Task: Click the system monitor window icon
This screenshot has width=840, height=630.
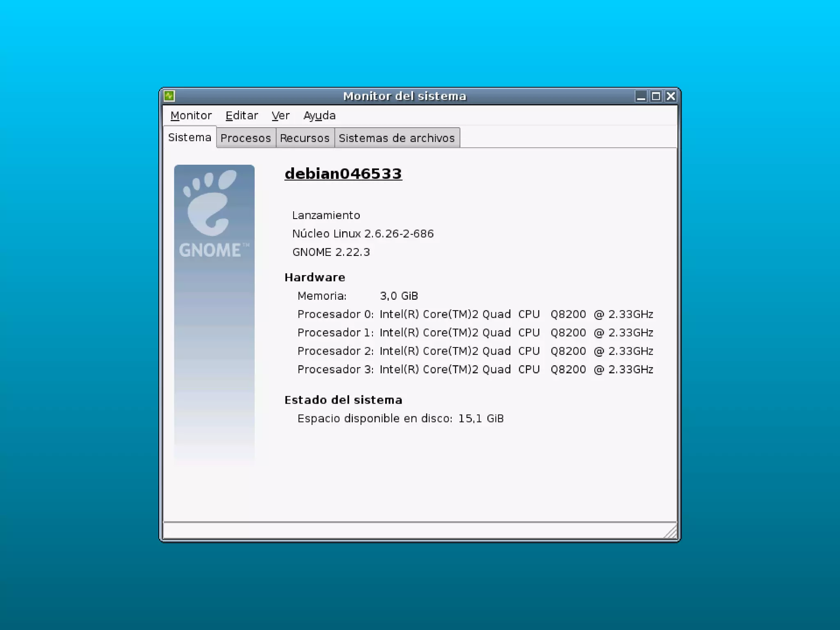Action: (x=169, y=96)
